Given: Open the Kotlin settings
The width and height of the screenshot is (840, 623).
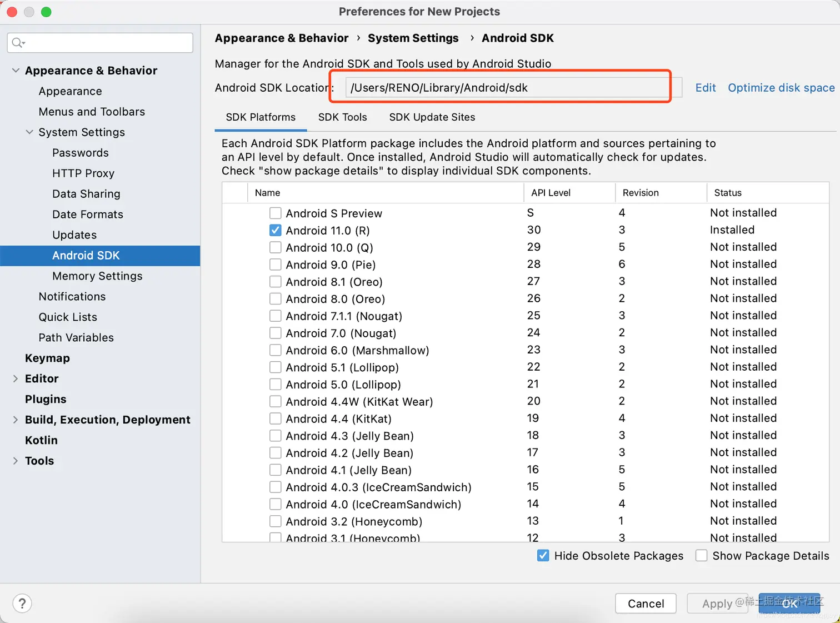Looking at the screenshot, I should coord(41,440).
